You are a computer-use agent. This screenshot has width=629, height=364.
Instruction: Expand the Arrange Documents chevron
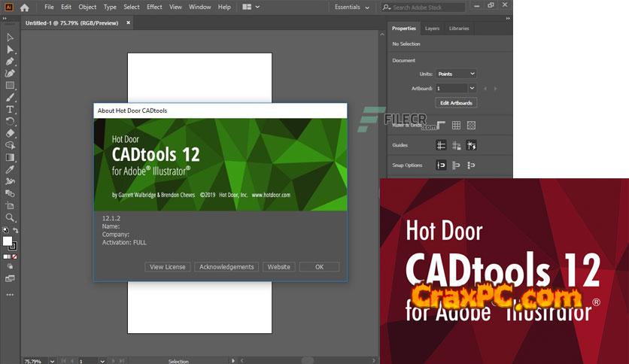257,7
